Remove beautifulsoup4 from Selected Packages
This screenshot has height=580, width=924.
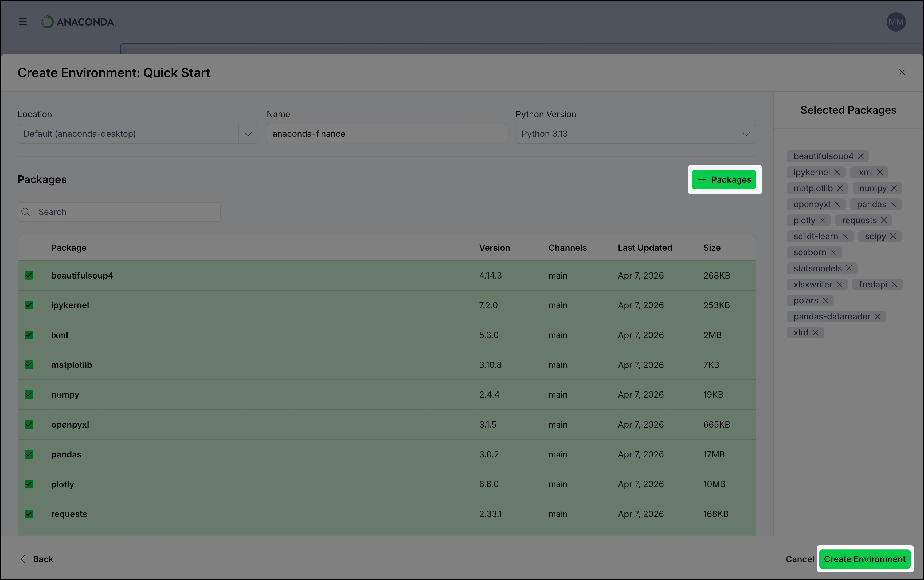tap(862, 156)
